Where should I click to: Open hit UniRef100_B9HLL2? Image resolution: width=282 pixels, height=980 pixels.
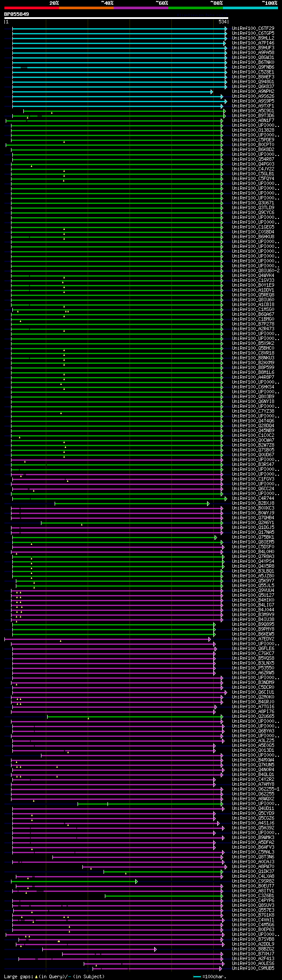coord(253,38)
